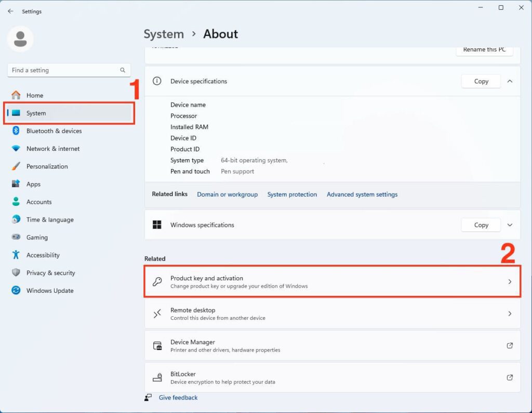Expand the Windows specifications section
The height and width of the screenshot is (413, 532).
(x=510, y=225)
